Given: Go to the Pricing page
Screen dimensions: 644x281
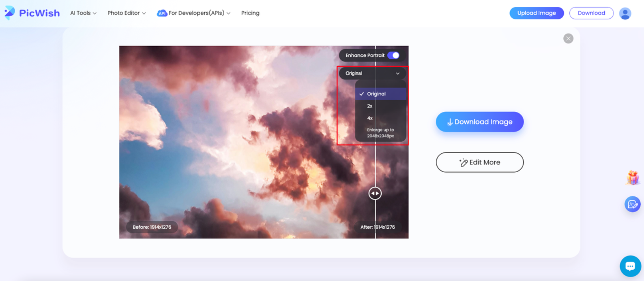Looking at the screenshot, I should click(250, 13).
